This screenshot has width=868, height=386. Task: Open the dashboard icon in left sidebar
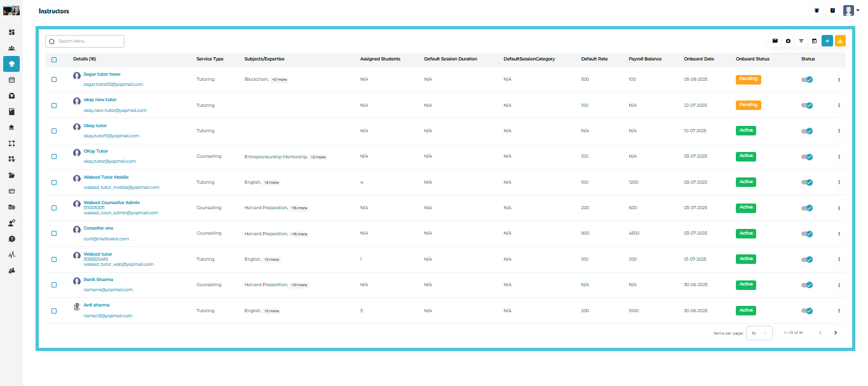[11, 32]
